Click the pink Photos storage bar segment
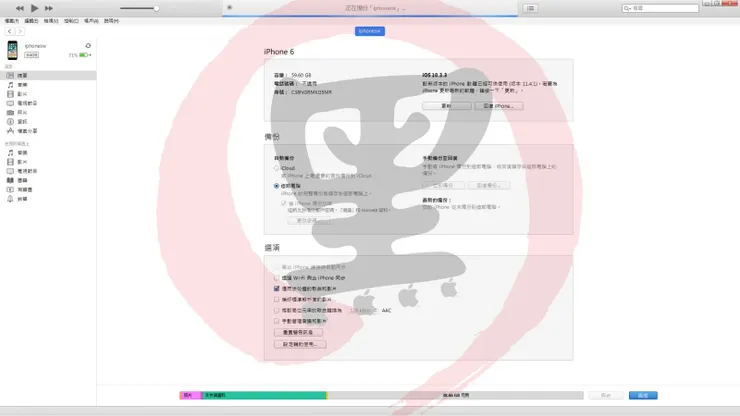This screenshot has height=416, width=740. tap(191, 395)
